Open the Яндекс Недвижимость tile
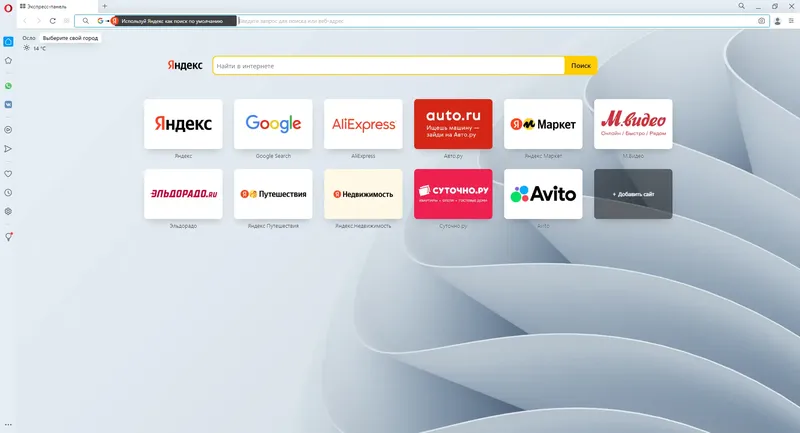Image resolution: width=800 pixels, height=433 pixels. 363,194
